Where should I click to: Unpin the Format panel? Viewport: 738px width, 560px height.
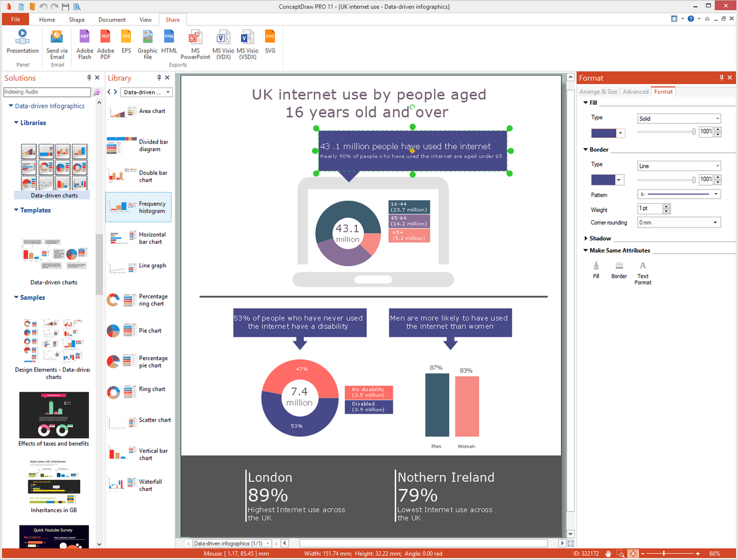coord(721,78)
